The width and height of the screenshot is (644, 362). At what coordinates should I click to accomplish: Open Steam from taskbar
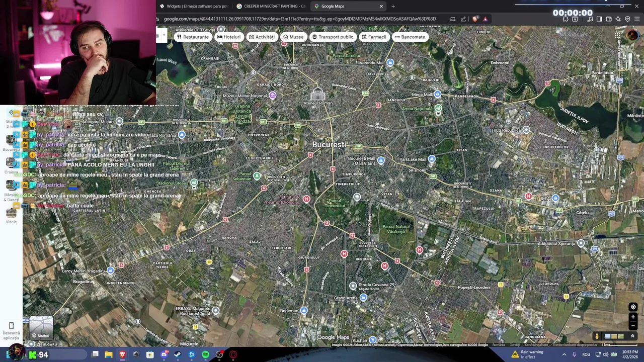pos(178,355)
